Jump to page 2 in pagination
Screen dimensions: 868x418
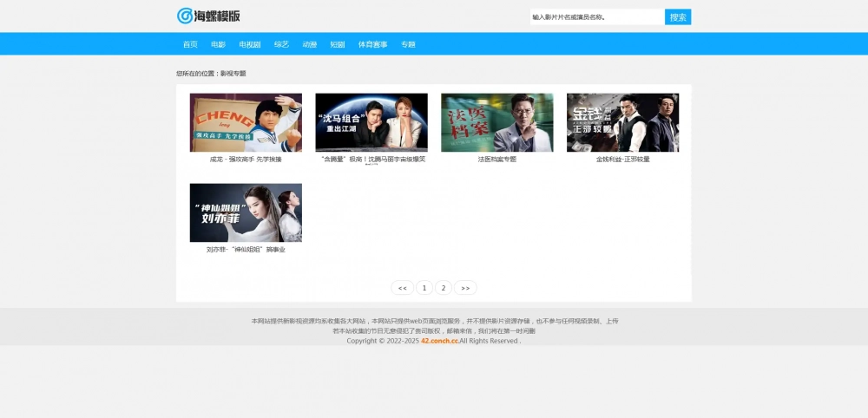point(444,288)
